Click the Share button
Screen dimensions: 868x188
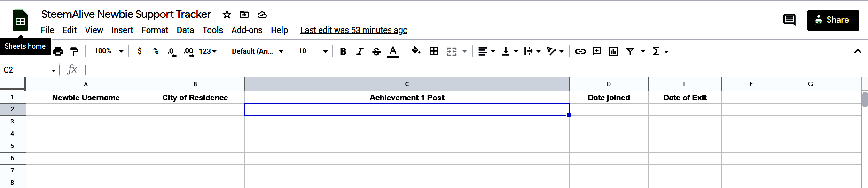pyautogui.click(x=833, y=20)
